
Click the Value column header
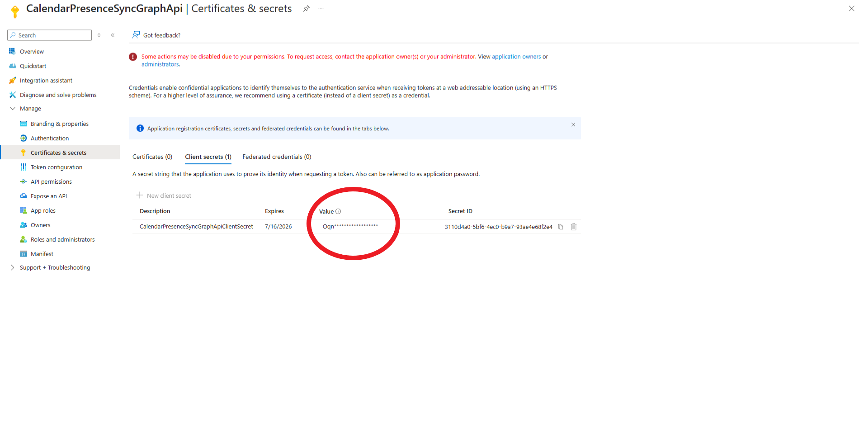[x=326, y=212]
